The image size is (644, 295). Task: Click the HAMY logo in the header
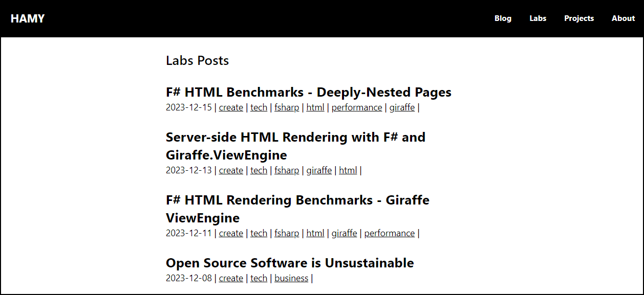coord(28,18)
